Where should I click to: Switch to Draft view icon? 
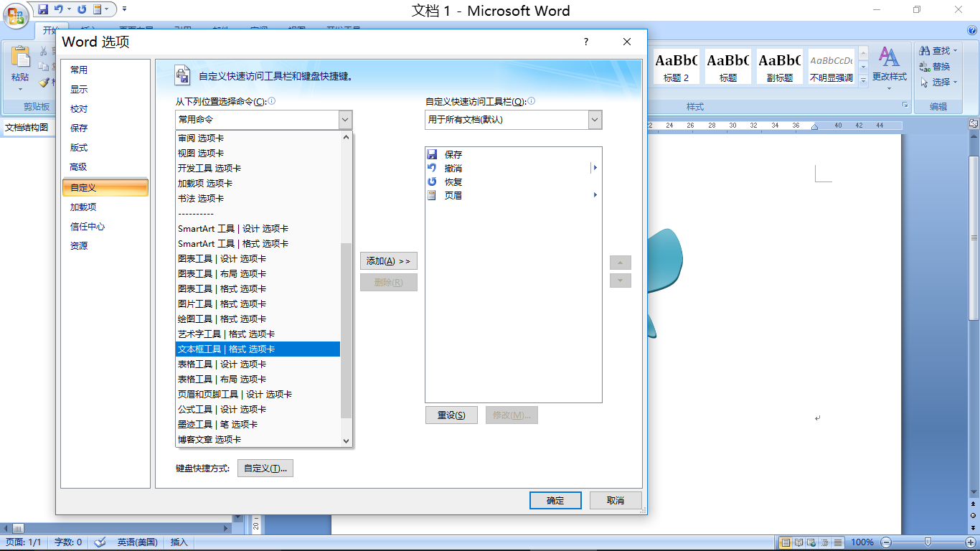(x=837, y=542)
